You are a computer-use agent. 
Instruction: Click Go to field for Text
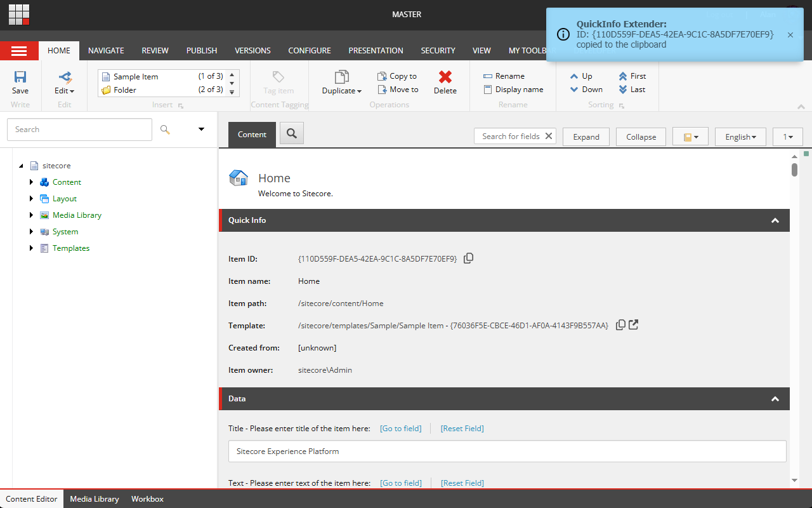click(400, 483)
